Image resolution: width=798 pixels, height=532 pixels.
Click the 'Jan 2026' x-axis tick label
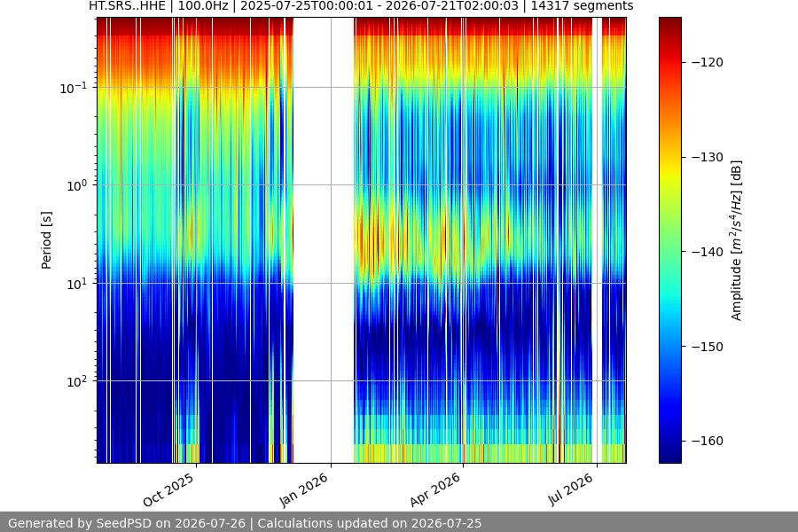[x=304, y=489]
